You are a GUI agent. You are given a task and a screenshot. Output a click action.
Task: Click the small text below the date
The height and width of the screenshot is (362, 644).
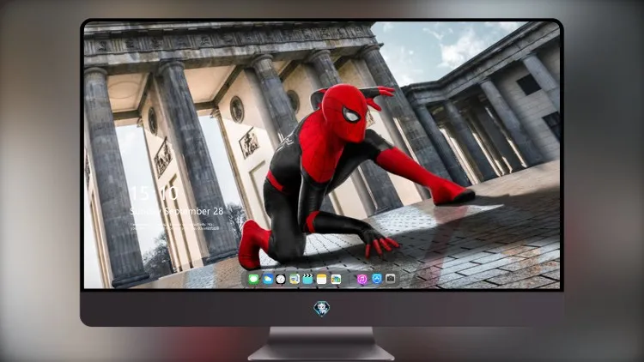[x=174, y=226]
